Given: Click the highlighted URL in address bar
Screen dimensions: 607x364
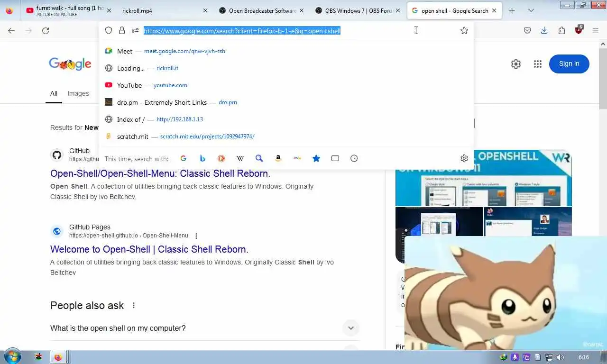Looking at the screenshot, I should click(242, 31).
